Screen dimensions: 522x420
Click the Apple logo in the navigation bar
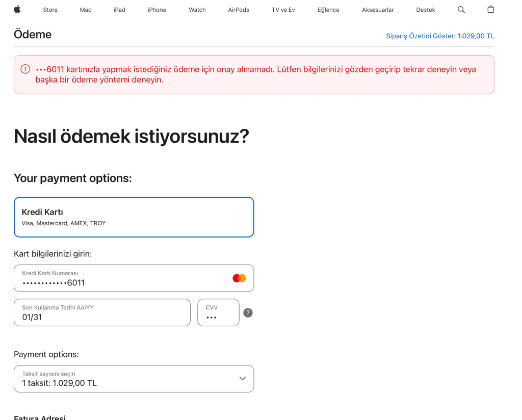[18, 9]
